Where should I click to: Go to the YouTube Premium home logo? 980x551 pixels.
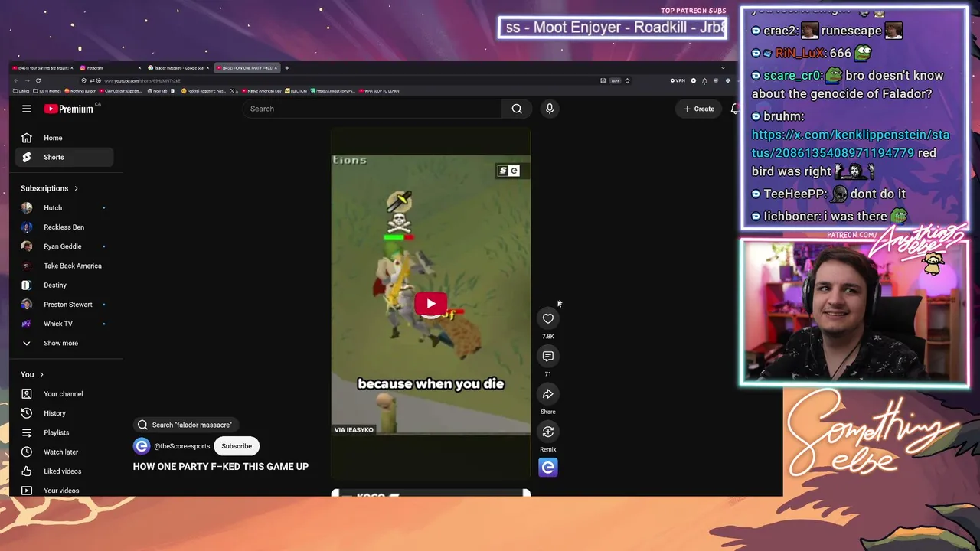tap(69, 109)
